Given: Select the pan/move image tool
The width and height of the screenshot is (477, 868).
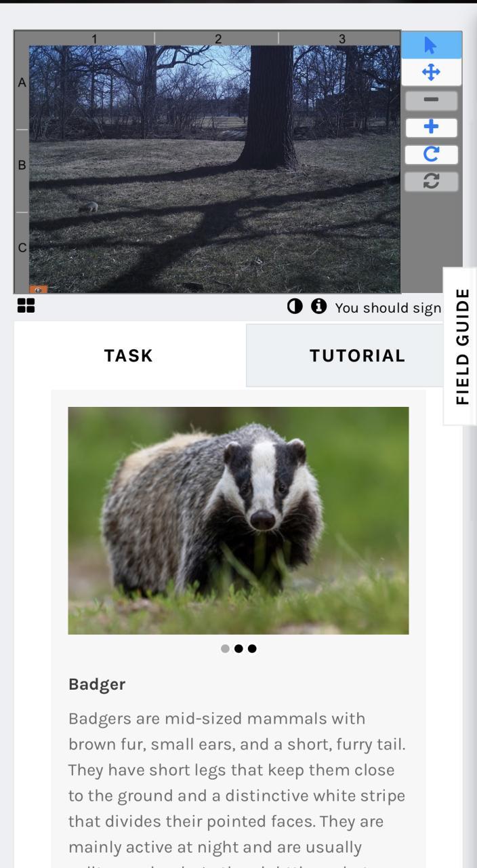Looking at the screenshot, I should click(x=431, y=72).
